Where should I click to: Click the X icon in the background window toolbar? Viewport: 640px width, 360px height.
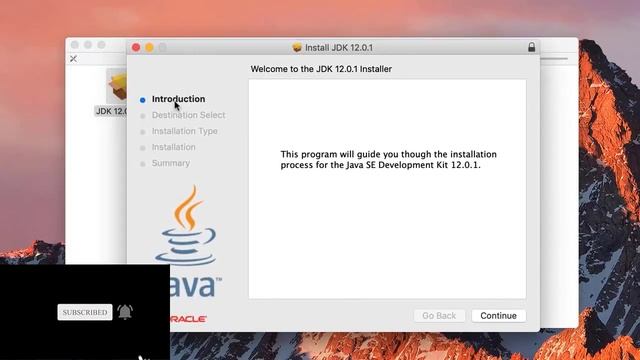(x=73, y=59)
